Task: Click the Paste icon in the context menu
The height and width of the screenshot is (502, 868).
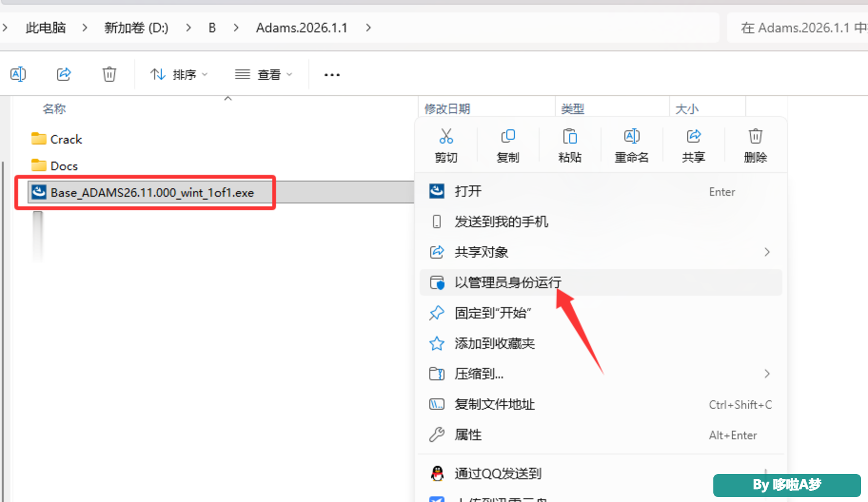Action: [570, 136]
